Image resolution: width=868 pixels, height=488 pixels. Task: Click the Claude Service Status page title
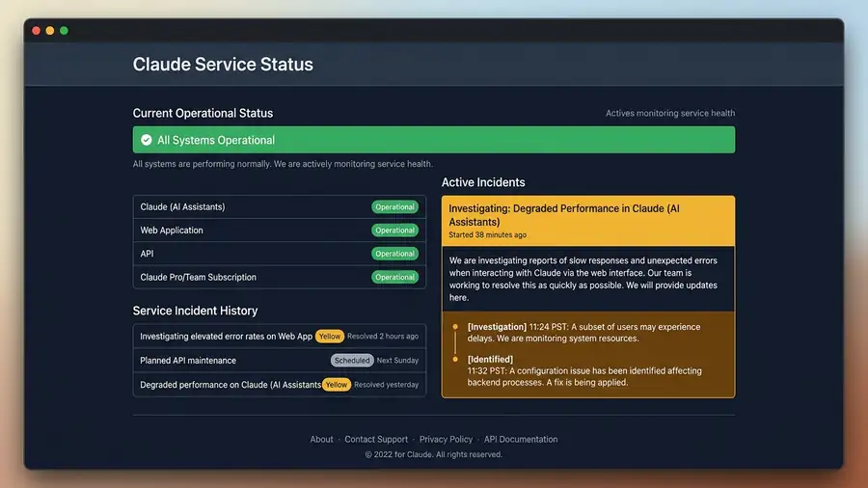[x=223, y=65]
